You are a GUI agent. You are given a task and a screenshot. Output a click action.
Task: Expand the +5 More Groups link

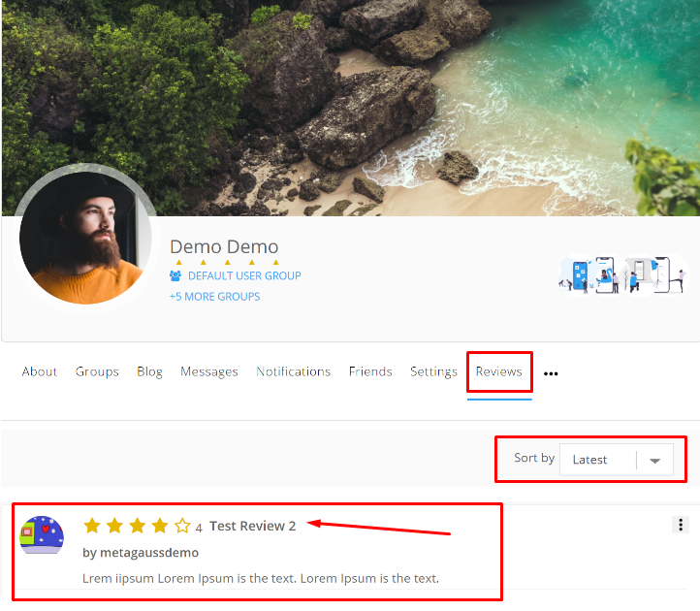click(214, 297)
